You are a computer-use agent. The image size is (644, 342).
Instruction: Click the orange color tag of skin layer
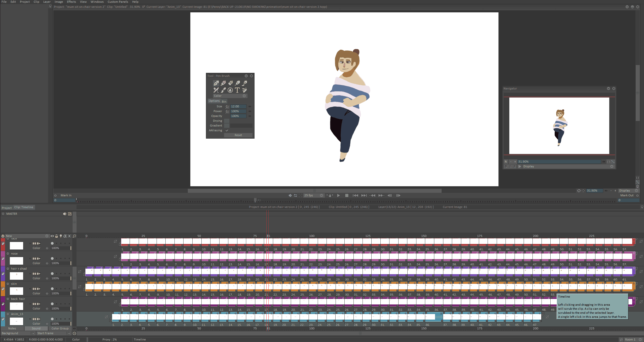[x=3, y=289]
